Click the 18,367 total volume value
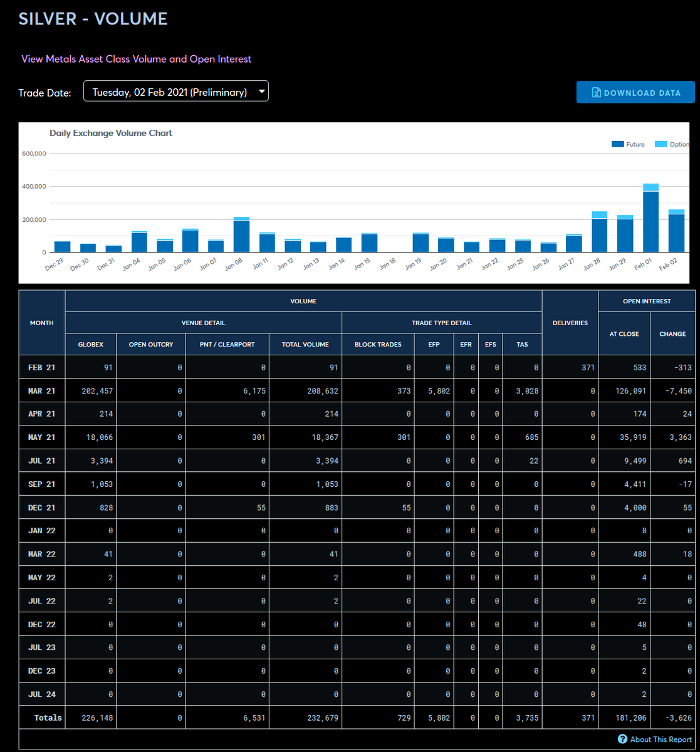Viewport: 700px width, 752px height. tap(325, 437)
